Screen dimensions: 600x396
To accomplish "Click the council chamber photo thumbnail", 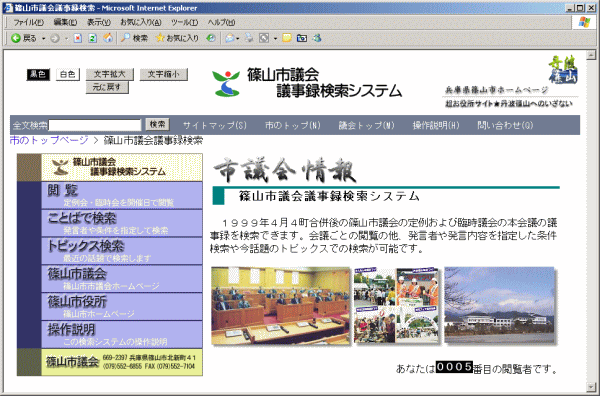I will click(x=281, y=306).
